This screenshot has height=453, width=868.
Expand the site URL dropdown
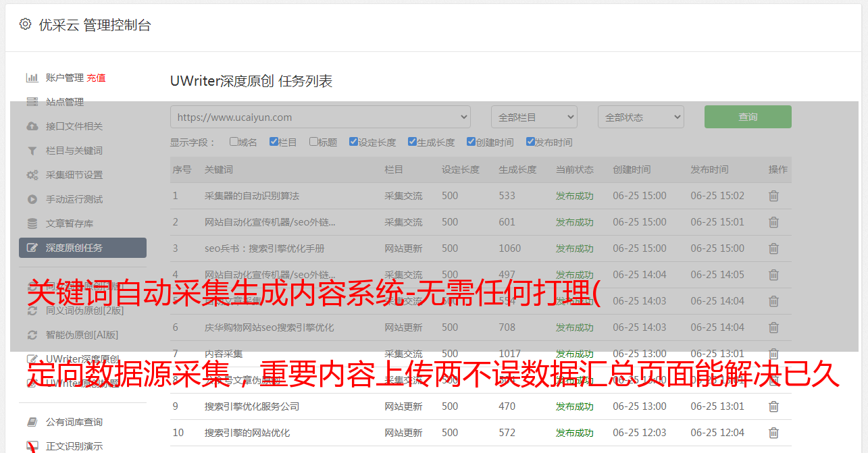click(x=320, y=117)
